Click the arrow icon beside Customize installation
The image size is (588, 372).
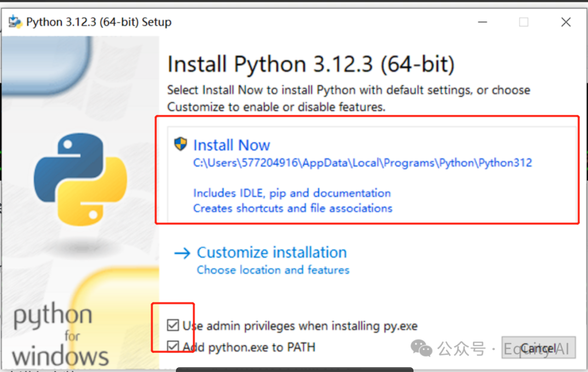182,253
